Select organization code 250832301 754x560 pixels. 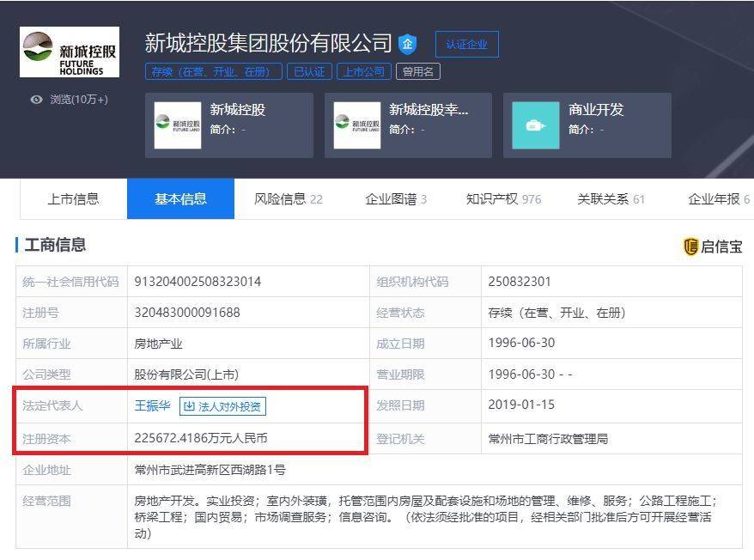coord(520,282)
